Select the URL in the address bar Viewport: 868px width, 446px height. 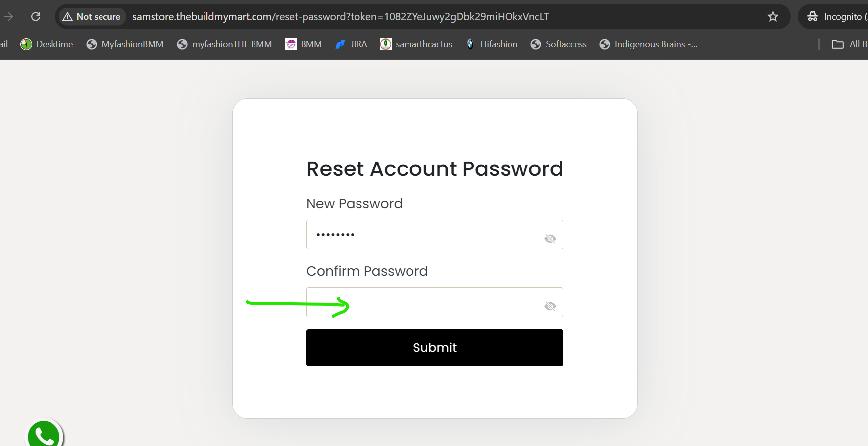340,17
